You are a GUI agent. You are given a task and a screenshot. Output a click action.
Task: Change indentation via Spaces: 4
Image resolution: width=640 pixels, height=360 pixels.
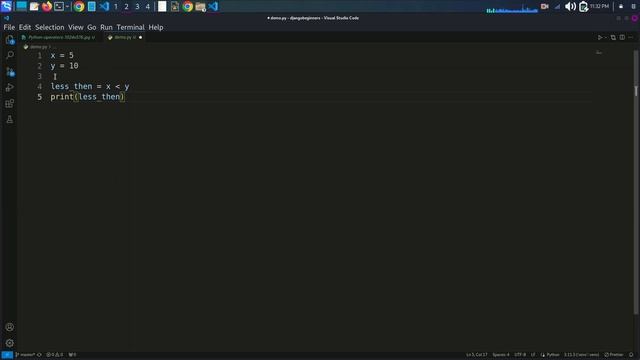pyautogui.click(x=501, y=355)
